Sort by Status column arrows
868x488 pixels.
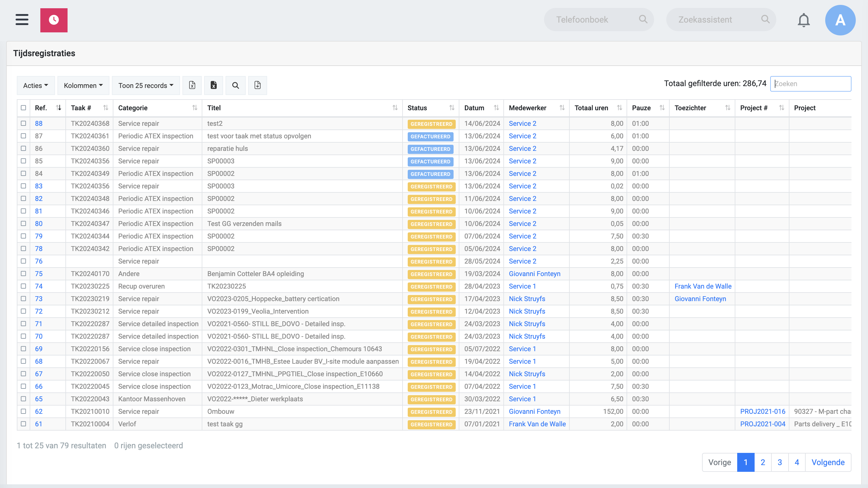coord(452,108)
